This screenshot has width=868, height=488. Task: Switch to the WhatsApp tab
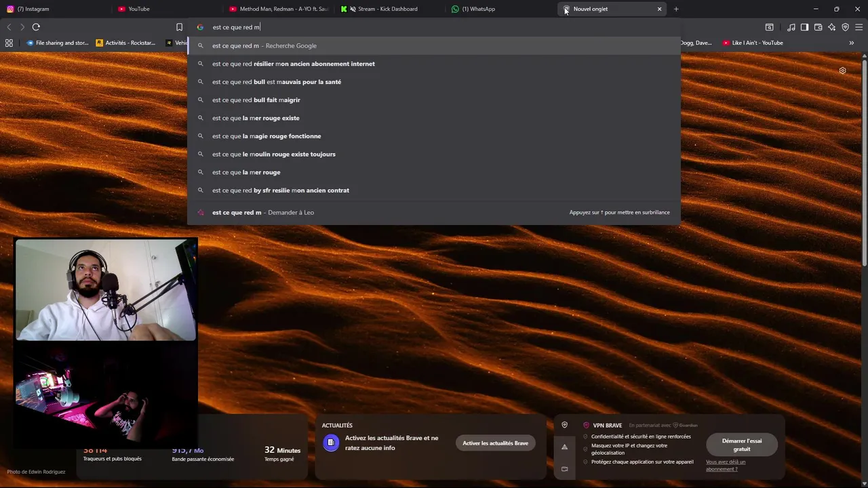point(500,9)
